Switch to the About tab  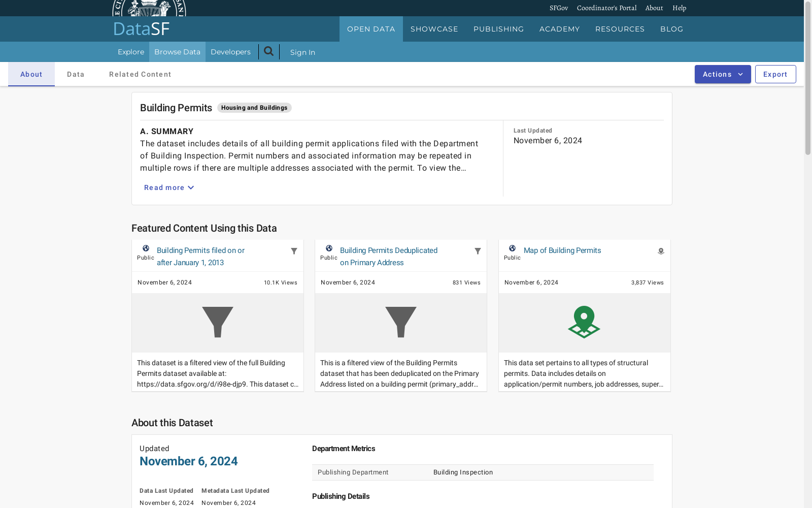click(x=31, y=74)
